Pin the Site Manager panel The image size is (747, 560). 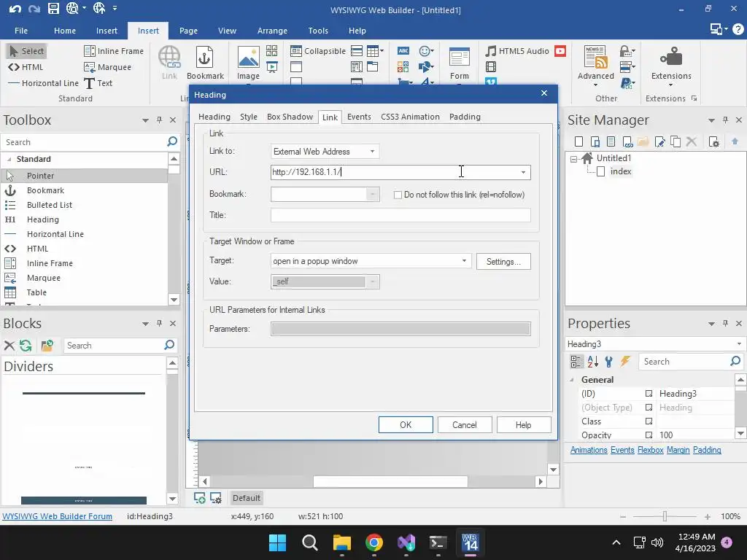(725, 120)
